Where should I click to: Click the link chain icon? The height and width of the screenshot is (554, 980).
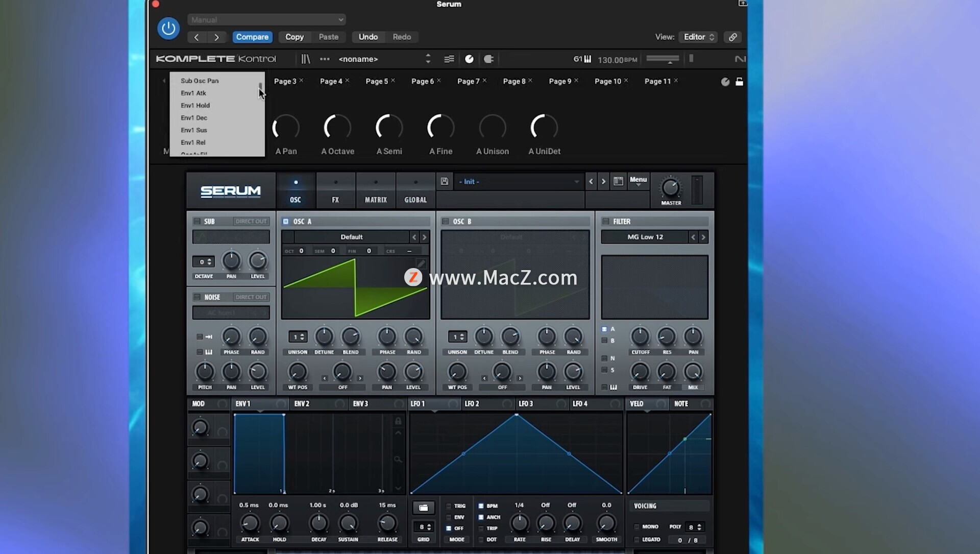[732, 37]
